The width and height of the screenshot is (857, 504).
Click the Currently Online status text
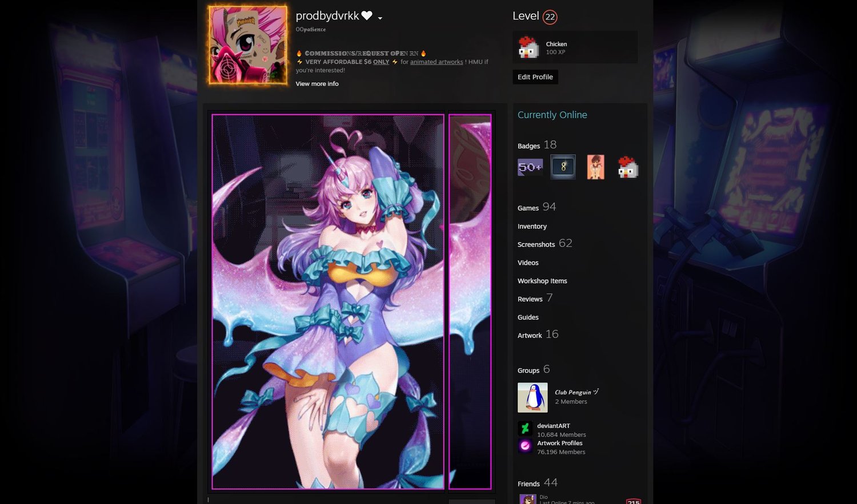click(552, 115)
